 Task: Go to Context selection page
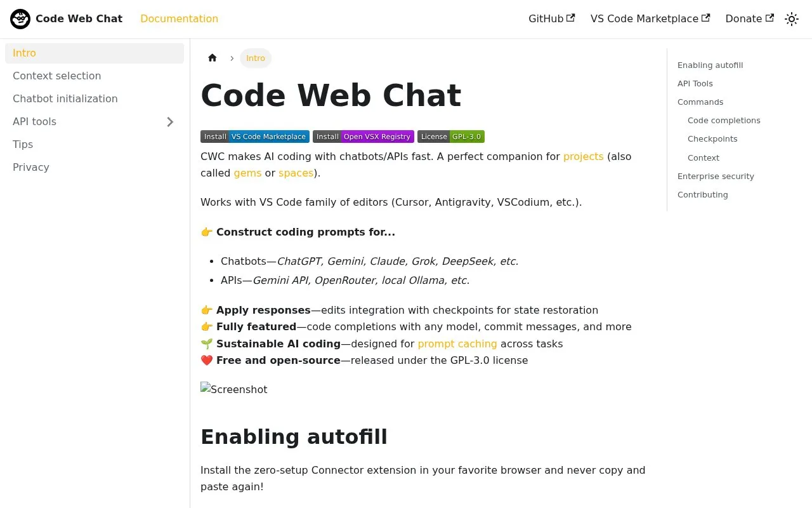[95, 76]
